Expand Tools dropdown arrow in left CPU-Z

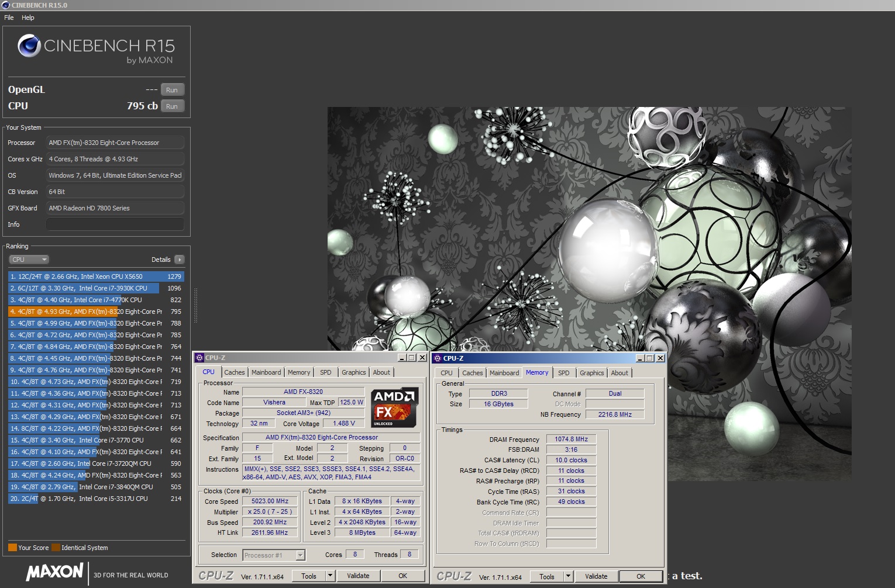tap(330, 576)
